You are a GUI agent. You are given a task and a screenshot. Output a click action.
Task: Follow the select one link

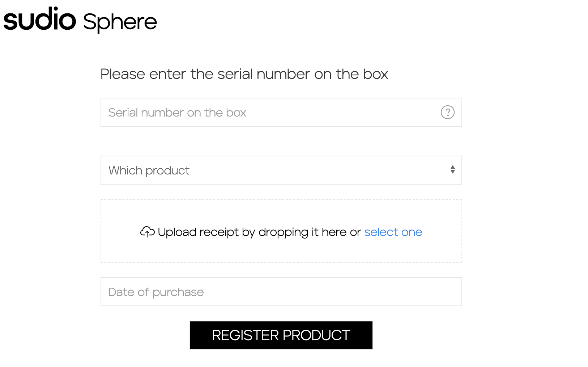pyautogui.click(x=393, y=232)
